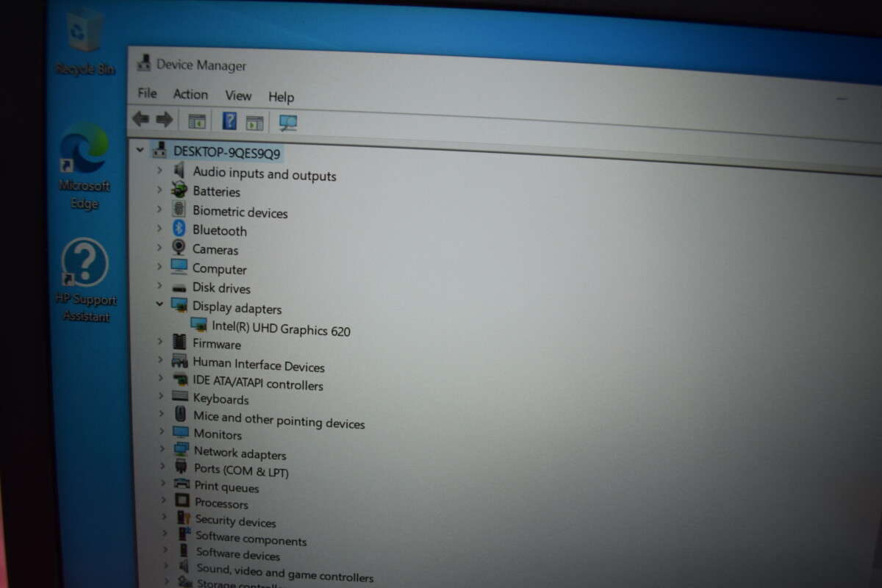The width and height of the screenshot is (882, 588).
Task: Select the Mice and other pointing devices label
Action: coord(279,420)
